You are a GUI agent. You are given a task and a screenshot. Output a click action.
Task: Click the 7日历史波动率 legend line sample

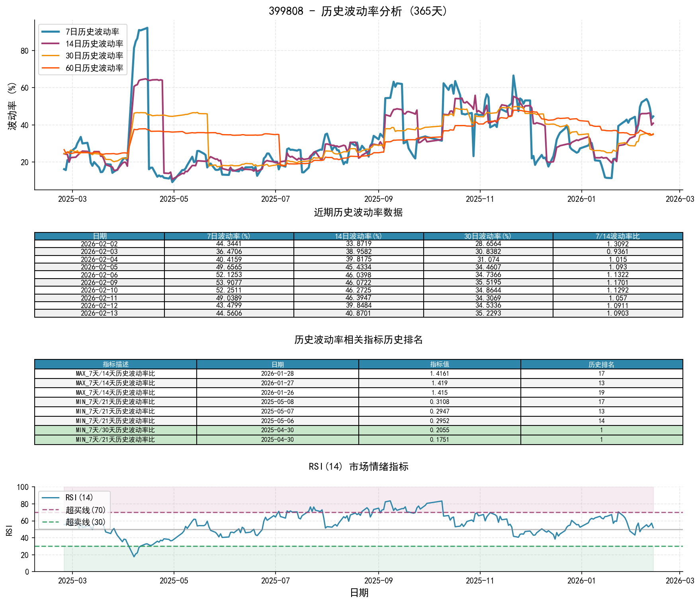[x=51, y=32]
